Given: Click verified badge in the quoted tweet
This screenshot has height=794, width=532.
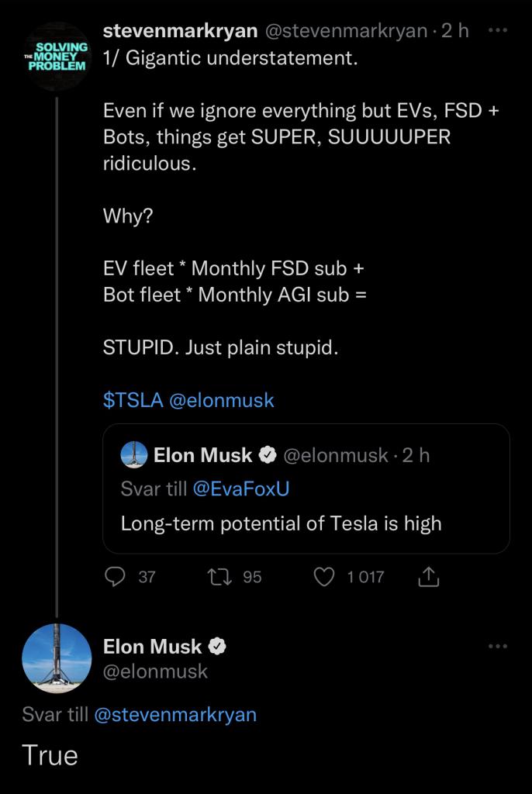Looking at the screenshot, I should [268, 455].
